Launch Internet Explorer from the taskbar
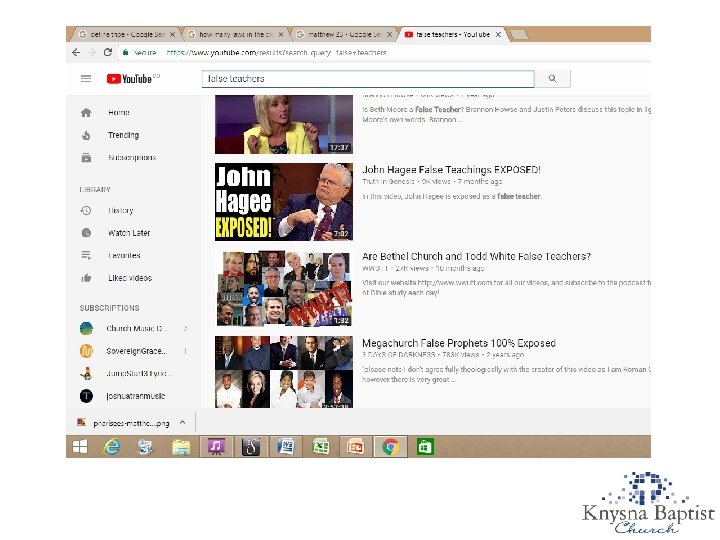 pos(112,446)
